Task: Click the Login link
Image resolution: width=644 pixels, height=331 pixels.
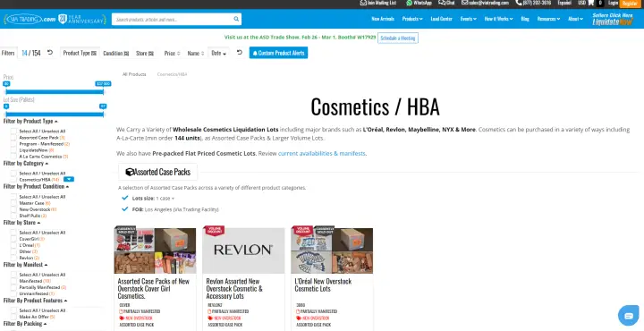Action: pyautogui.click(x=613, y=3)
